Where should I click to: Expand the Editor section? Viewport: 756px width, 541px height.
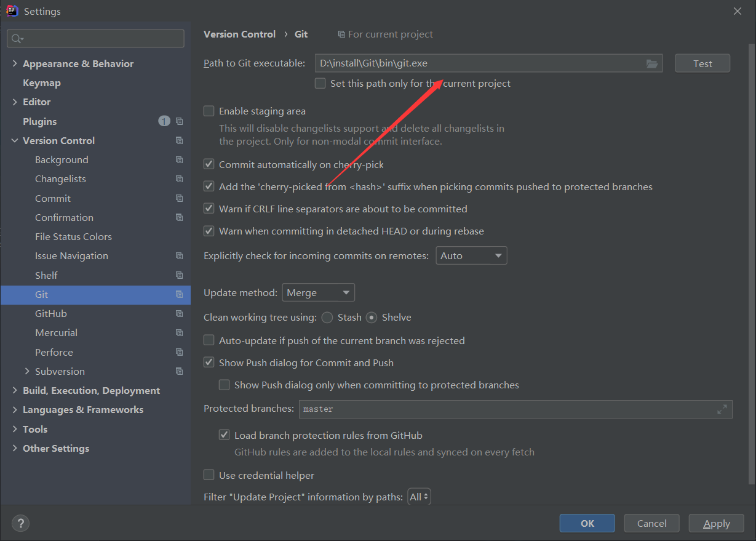coord(15,102)
